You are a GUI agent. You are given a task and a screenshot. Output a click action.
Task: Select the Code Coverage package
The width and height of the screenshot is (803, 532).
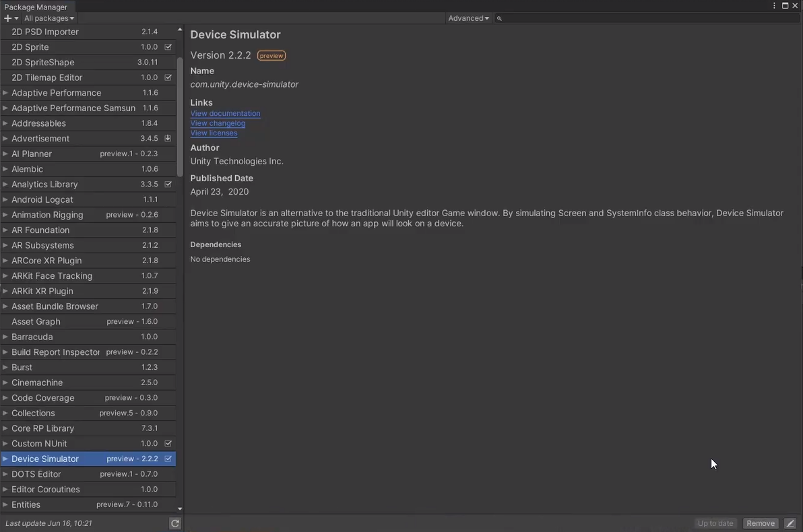pos(88,398)
